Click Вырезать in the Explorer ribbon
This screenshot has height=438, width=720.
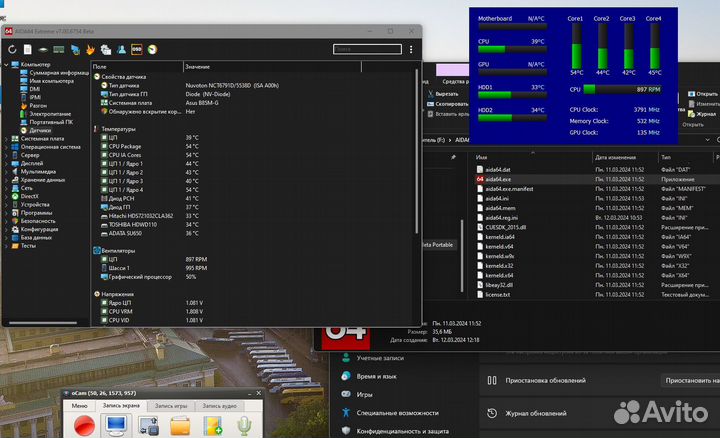point(443,94)
